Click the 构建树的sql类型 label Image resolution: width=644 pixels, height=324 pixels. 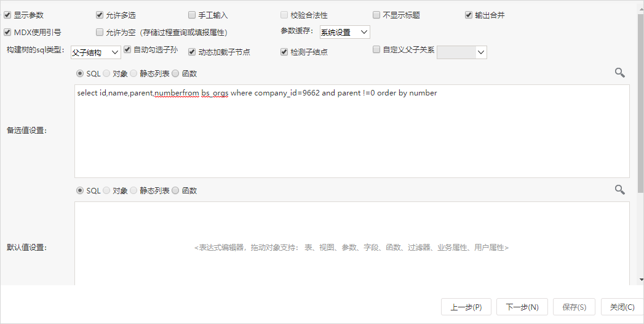[36, 50]
